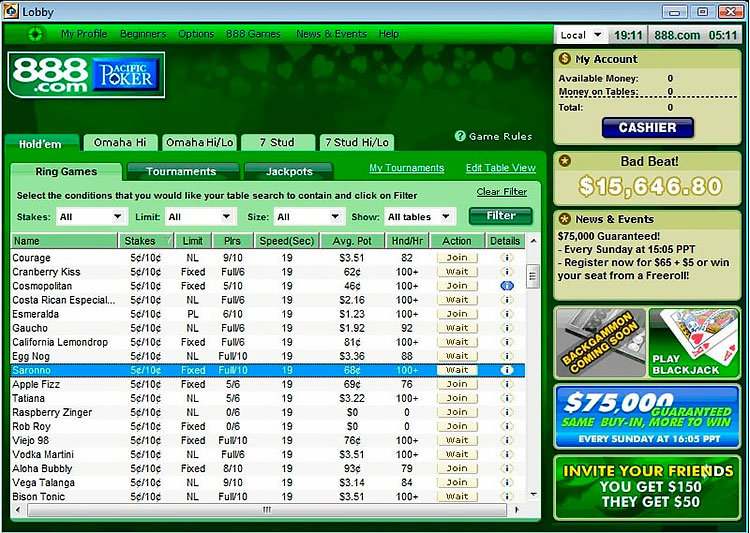Open the Local time zone dropdown
The width and height of the screenshot is (750, 533).
coord(581,35)
